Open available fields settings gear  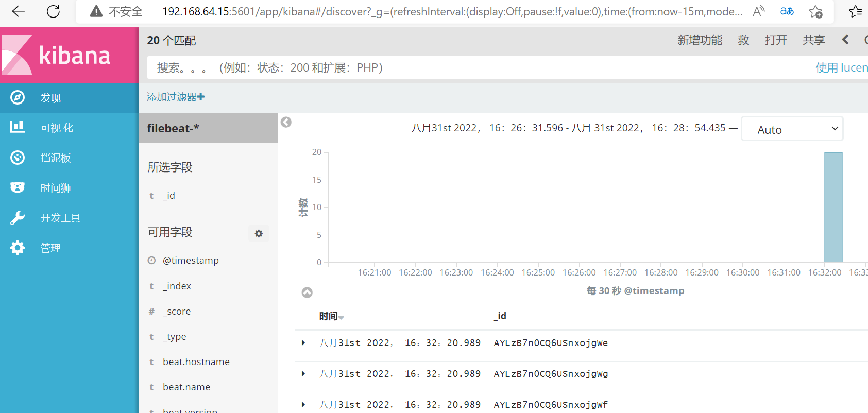259,233
